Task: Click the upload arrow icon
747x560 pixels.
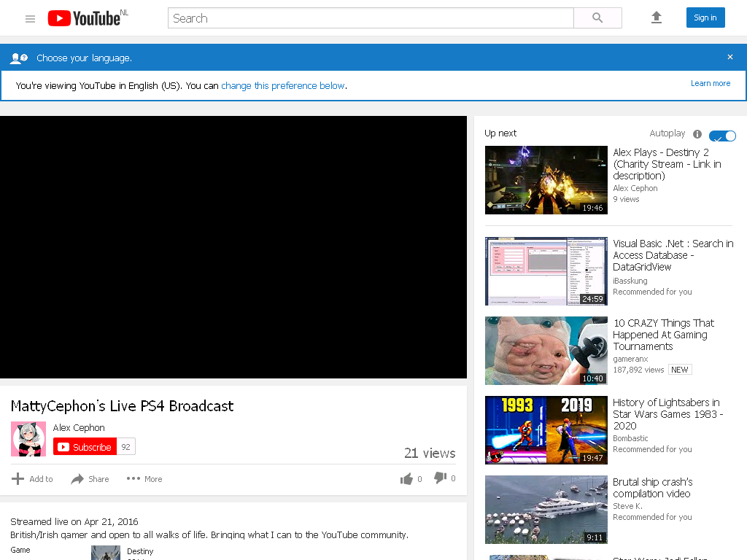Action: (x=657, y=17)
